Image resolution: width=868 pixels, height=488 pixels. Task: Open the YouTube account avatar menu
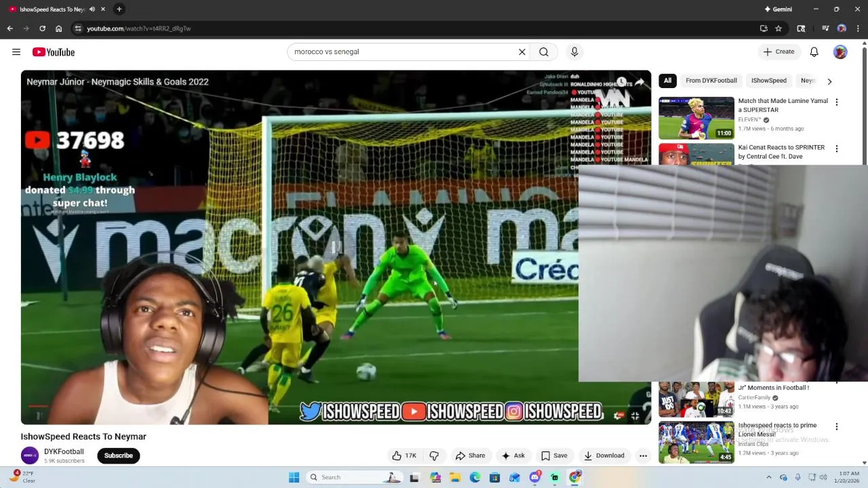point(840,52)
